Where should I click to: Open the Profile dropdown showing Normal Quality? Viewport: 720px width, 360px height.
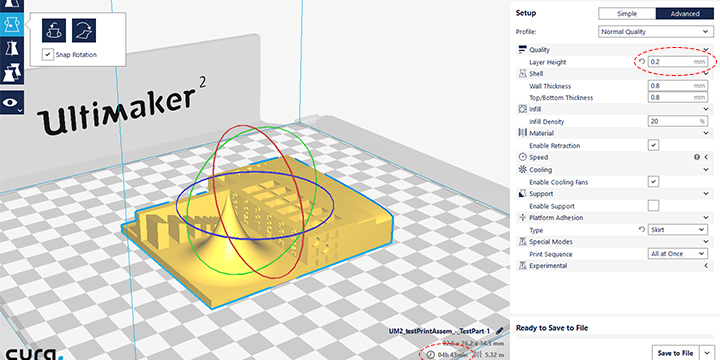[656, 32]
